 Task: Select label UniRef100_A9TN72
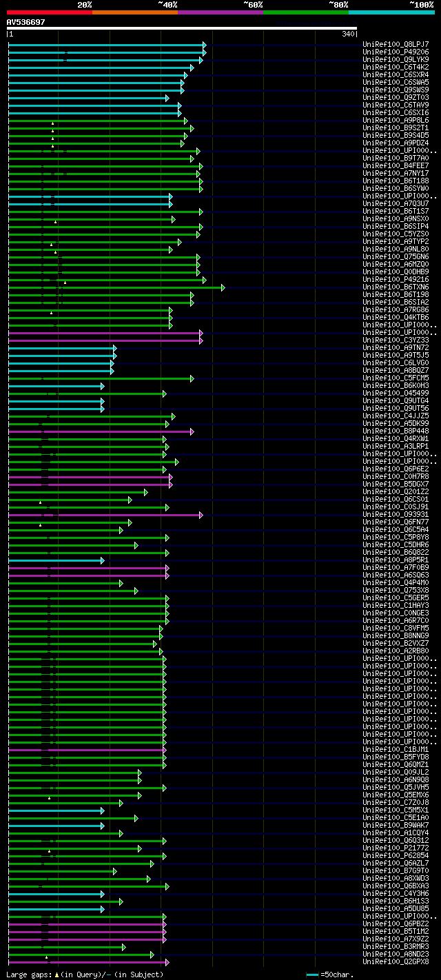tap(396, 347)
